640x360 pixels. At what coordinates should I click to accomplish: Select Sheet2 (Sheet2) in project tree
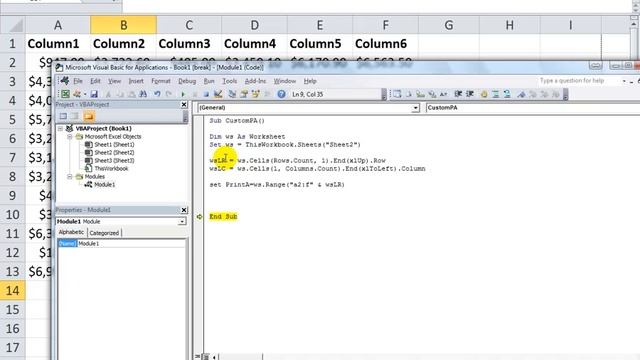(114, 153)
